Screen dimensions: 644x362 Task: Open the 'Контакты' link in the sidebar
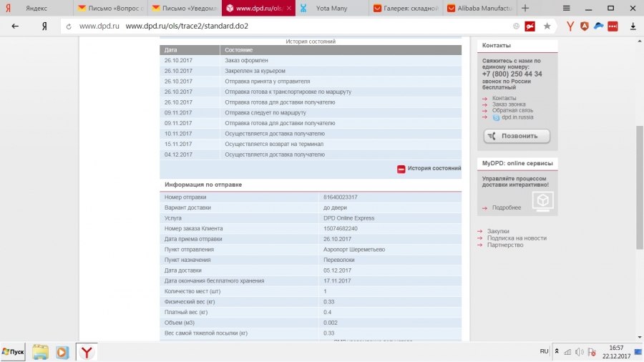click(504, 98)
